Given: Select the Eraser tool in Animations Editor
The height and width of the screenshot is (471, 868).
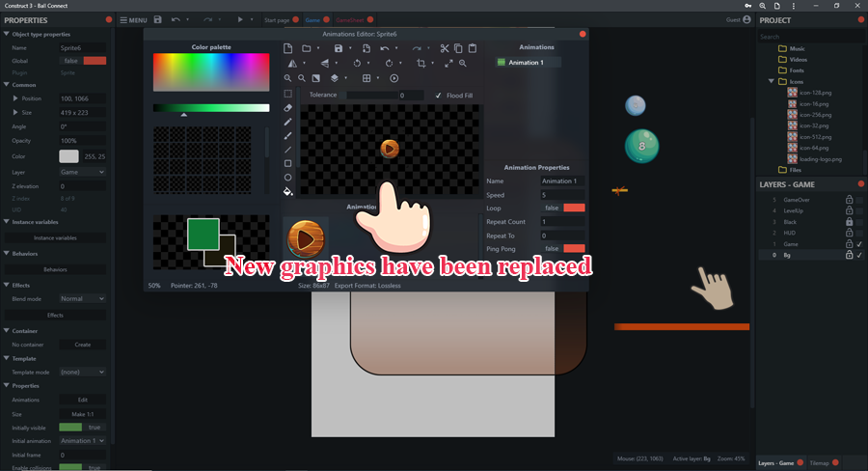Looking at the screenshot, I should 288,108.
